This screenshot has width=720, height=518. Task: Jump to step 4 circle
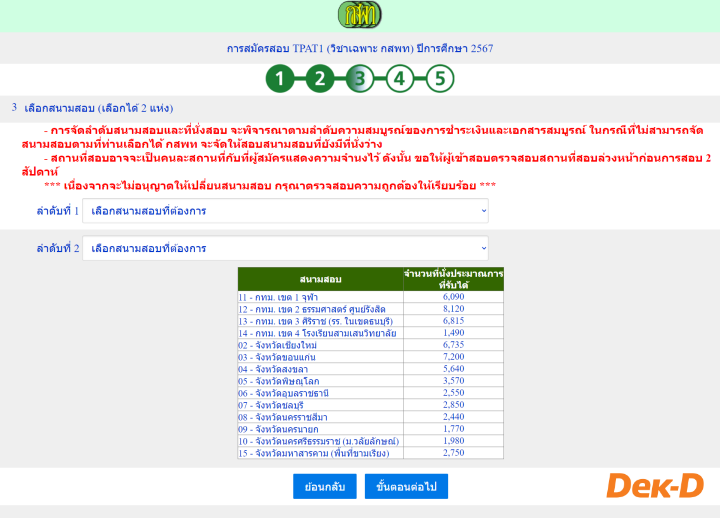point(399,78)
